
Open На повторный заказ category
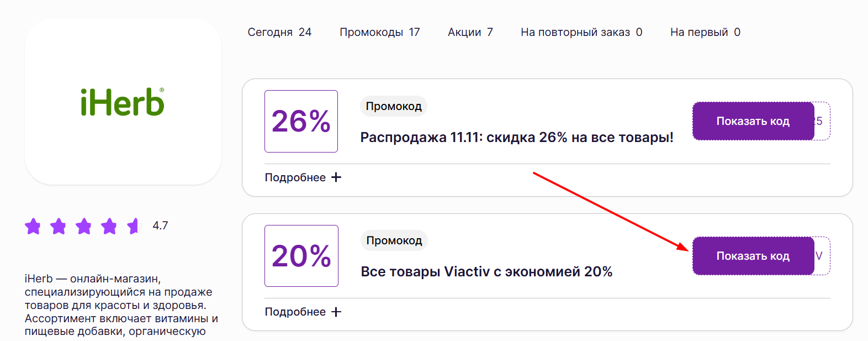click(x=580, y=32)
